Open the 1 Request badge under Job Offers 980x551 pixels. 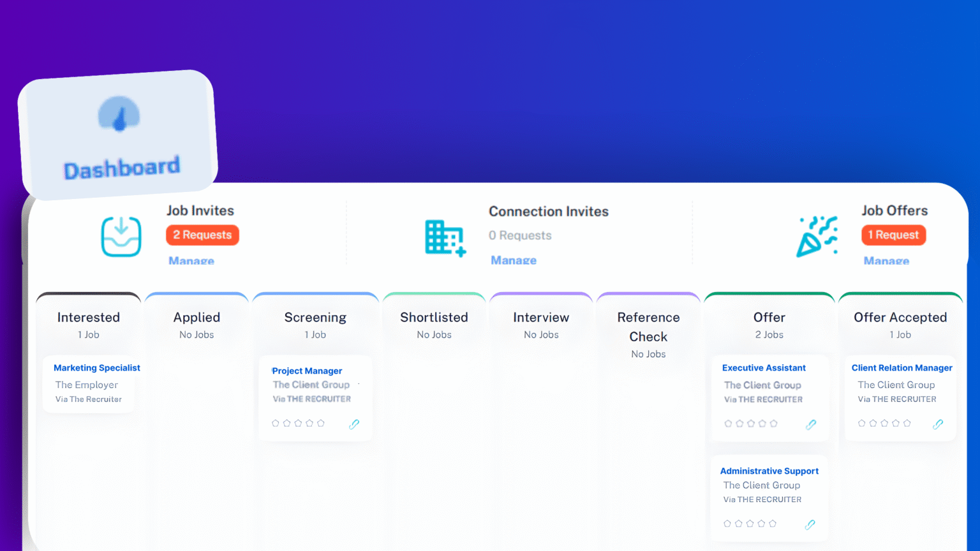pos(893,235)
